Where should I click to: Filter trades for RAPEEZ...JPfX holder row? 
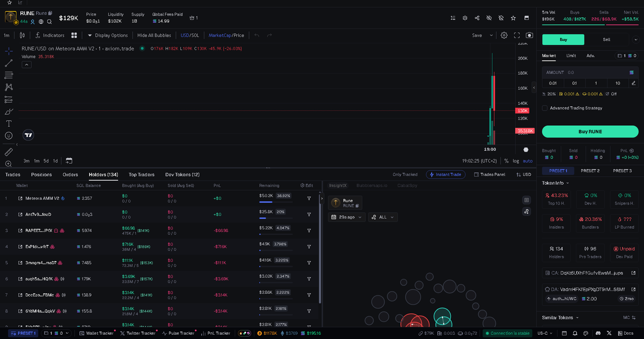(x=309, y=230)
